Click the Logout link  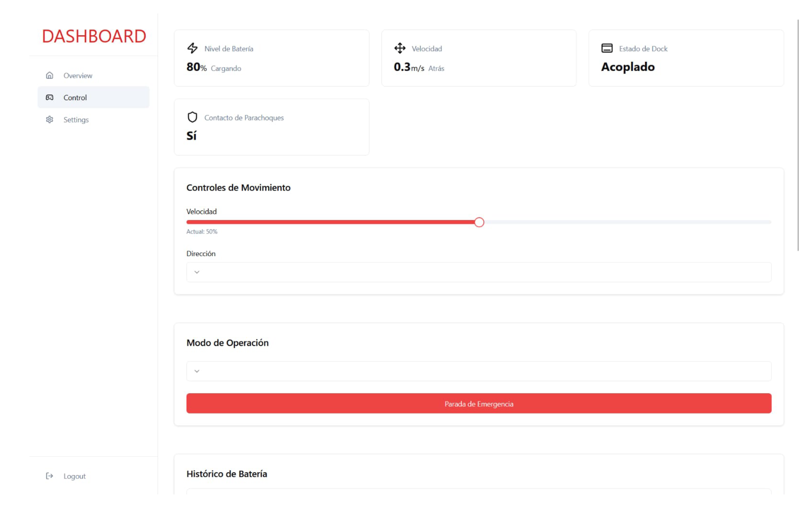(x=74, y=476)
